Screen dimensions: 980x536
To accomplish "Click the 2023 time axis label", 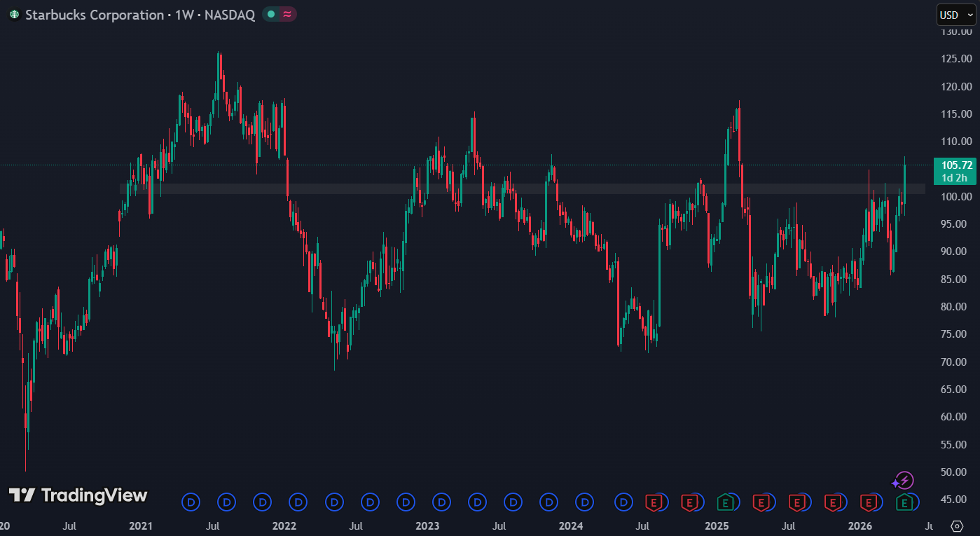I will [x=427, y=525].
